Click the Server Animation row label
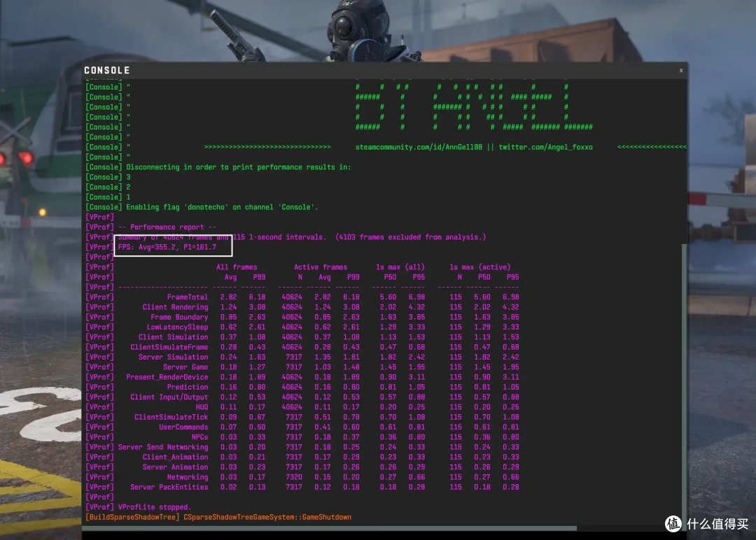Image resolution: width=756 pixels, height=540 pixels. pyautogui.click(x=176, y=467)
